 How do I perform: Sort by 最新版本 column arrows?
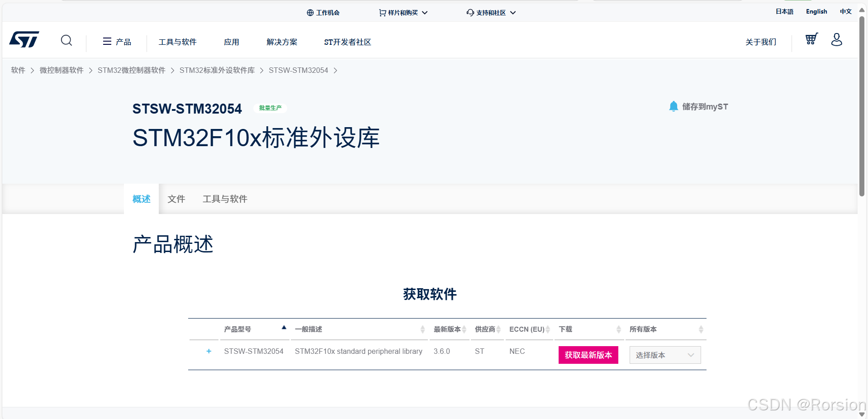(x=464, y=329)
